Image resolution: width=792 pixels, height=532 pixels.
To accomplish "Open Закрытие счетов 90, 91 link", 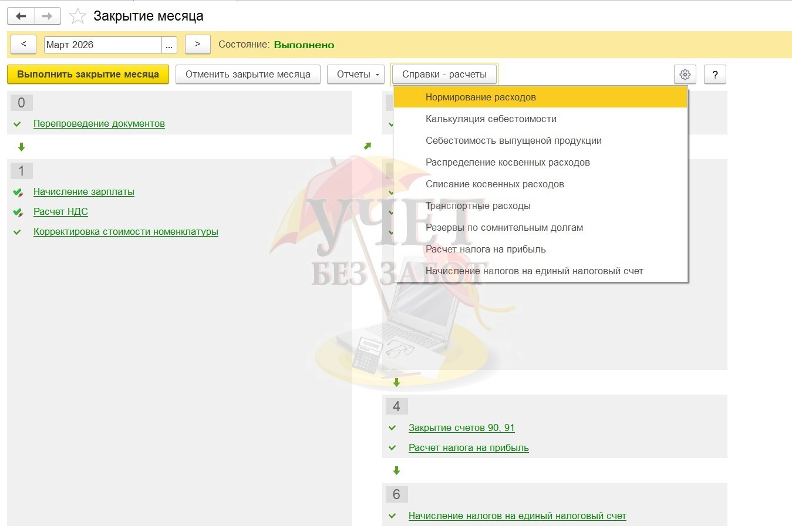I will pos(461,428).
